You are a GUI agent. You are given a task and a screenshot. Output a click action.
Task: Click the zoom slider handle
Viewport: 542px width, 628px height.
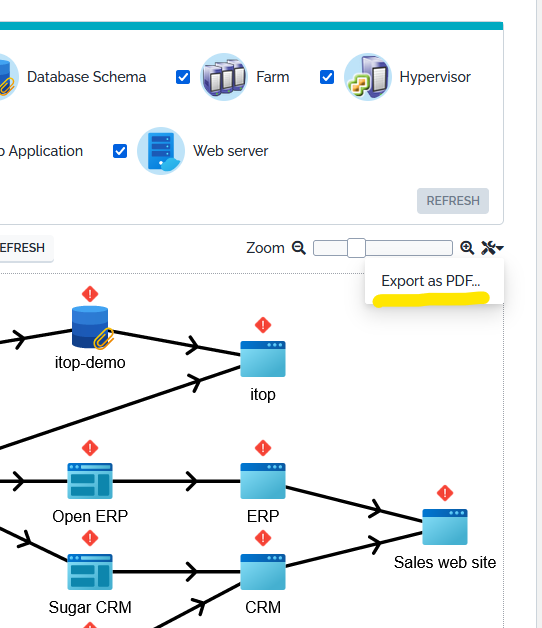click(356, 248)
